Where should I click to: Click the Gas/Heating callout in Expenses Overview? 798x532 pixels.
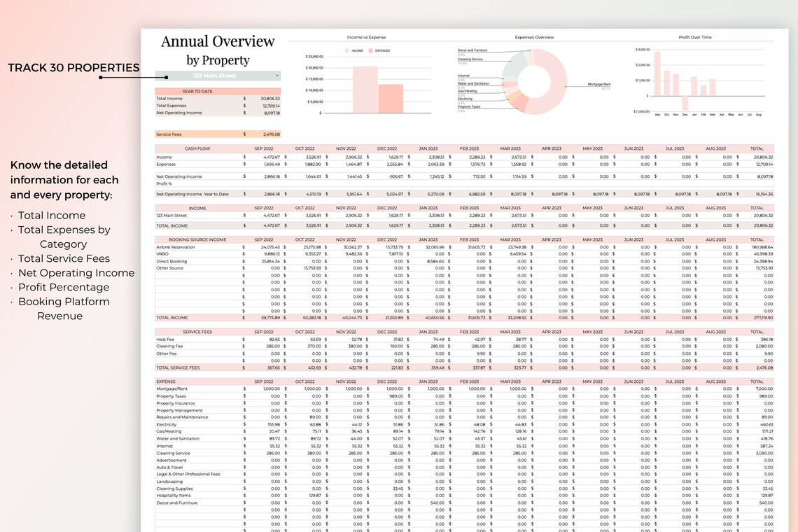(469, 91)
